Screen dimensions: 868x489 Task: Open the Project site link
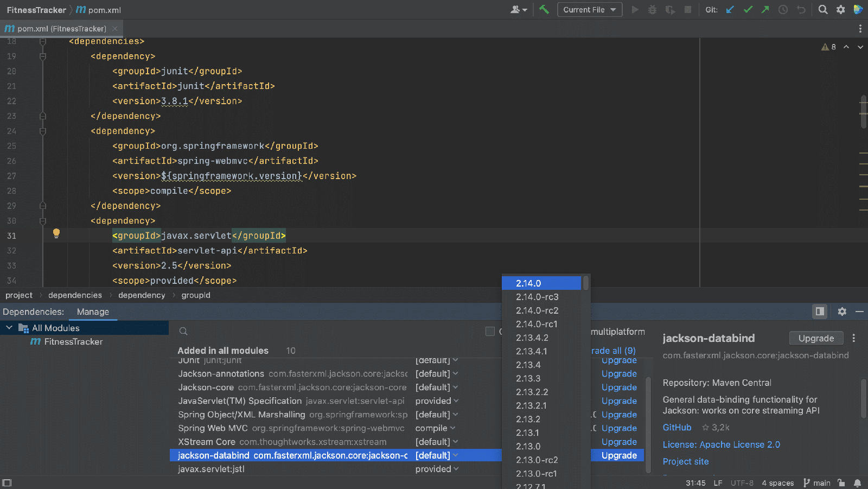(686, 461)
